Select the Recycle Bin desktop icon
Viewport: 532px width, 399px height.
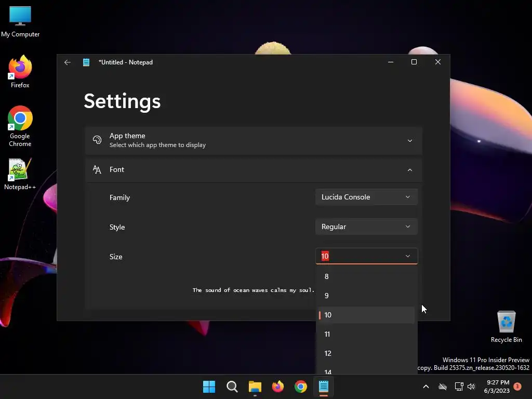tap(506, 327)
